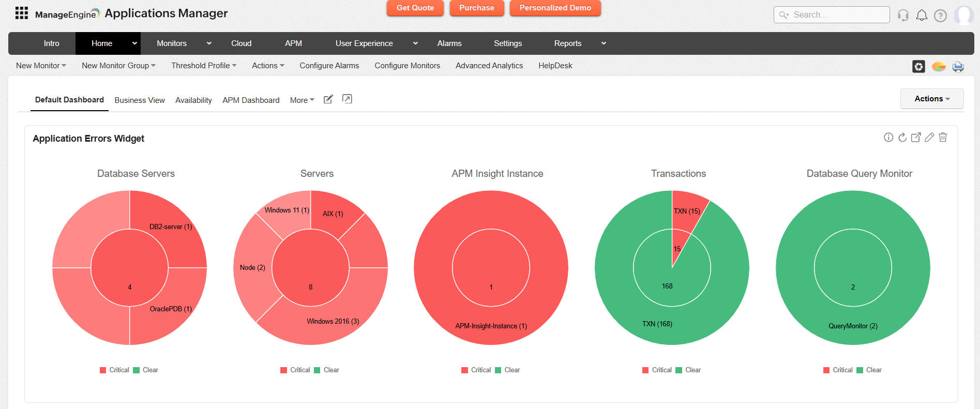Refresh the Application Errors Widget
Viewport: 980px width, 409px height.
(x=902, y=137)
